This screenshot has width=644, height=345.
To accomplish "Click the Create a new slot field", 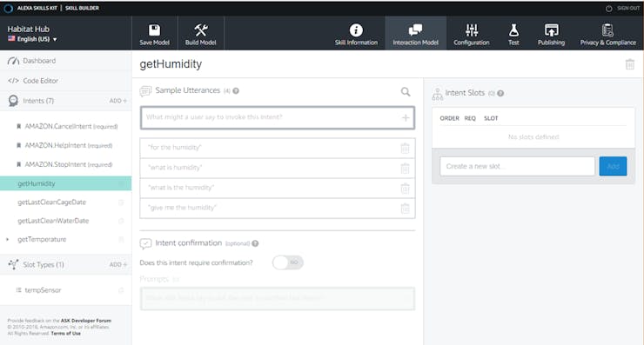I will coord(517,166).
